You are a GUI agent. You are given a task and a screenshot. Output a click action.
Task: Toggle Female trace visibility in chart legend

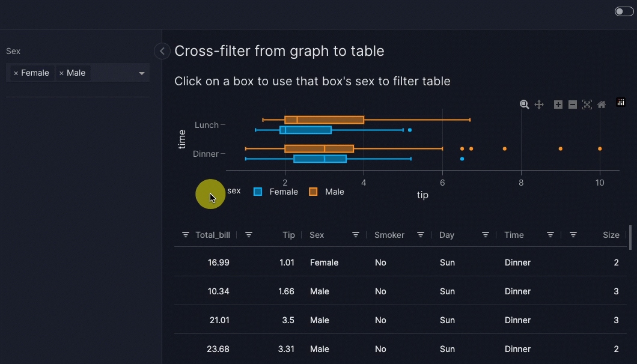(276, 192)
